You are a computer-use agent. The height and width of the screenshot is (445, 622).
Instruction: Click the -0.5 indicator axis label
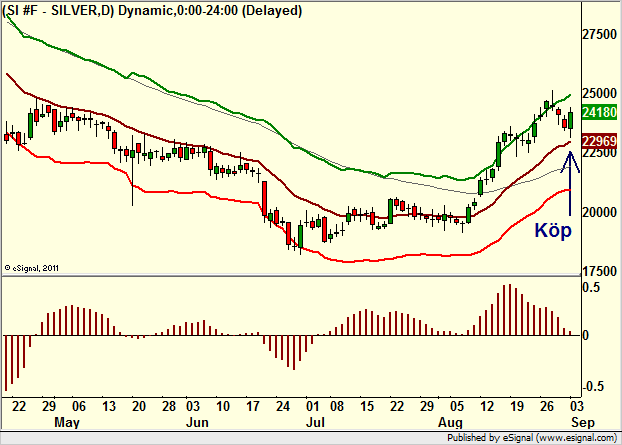[x=593, y=386]
